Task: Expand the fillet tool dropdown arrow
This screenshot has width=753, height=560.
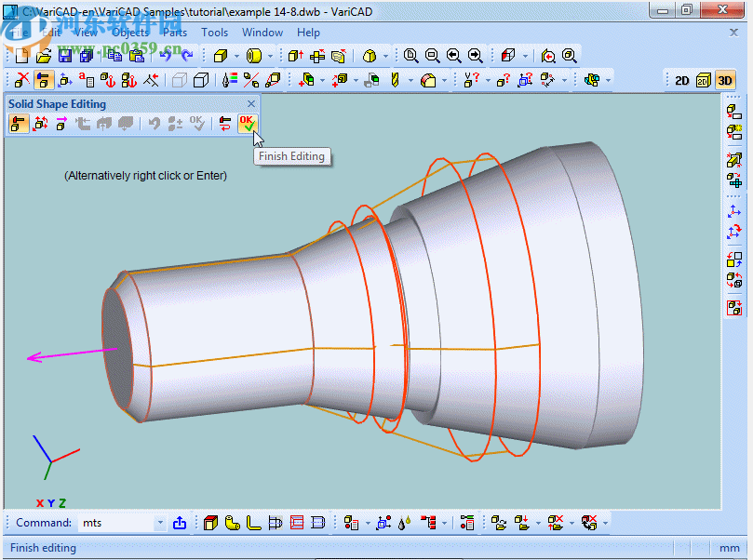Action: (x=444, y=80)
